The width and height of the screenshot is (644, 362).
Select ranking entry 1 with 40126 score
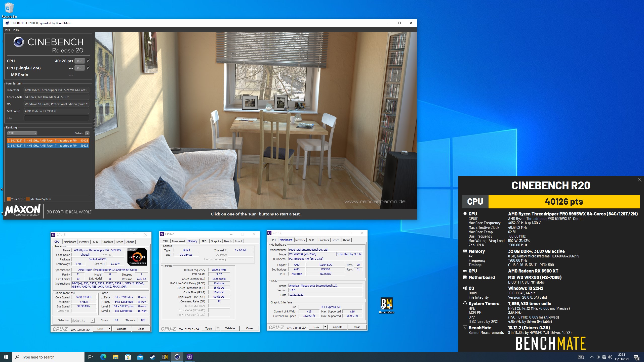(48, 141)
